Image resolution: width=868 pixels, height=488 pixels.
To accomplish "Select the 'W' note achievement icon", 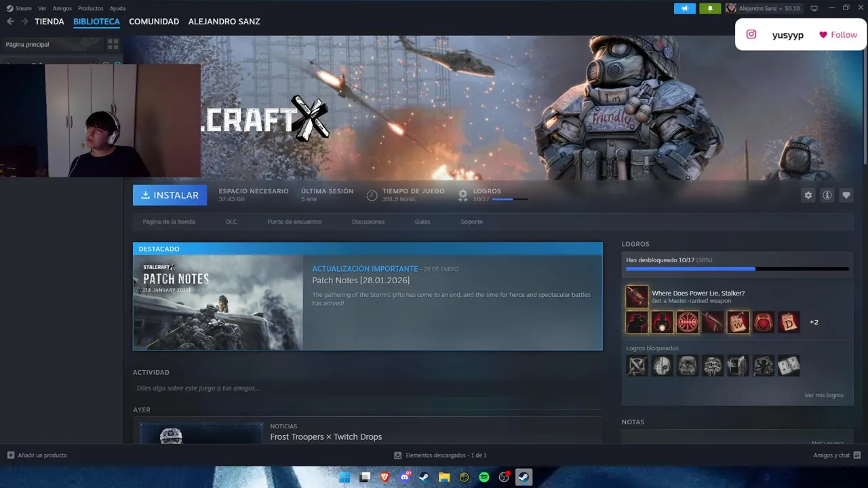I will tap(738, 323).
